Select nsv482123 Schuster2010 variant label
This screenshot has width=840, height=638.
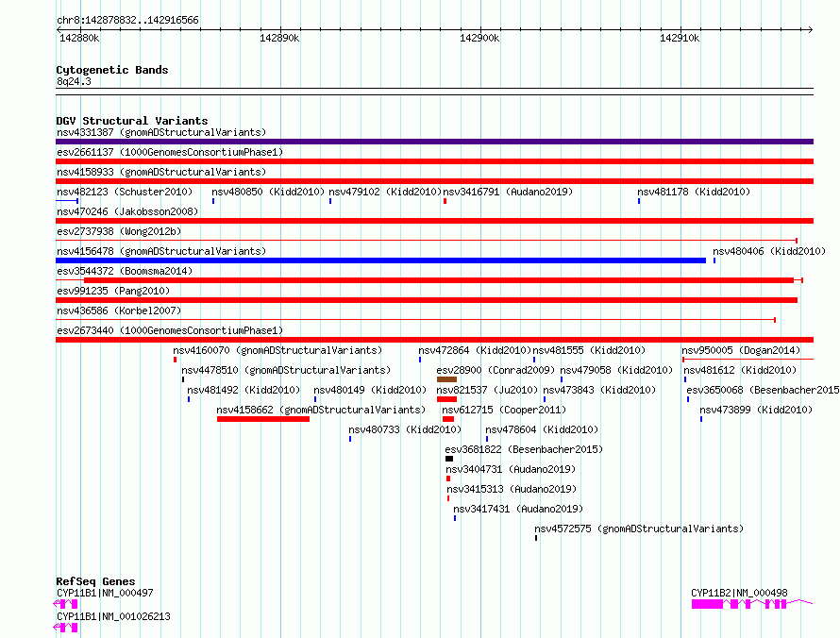pos(125,192)
